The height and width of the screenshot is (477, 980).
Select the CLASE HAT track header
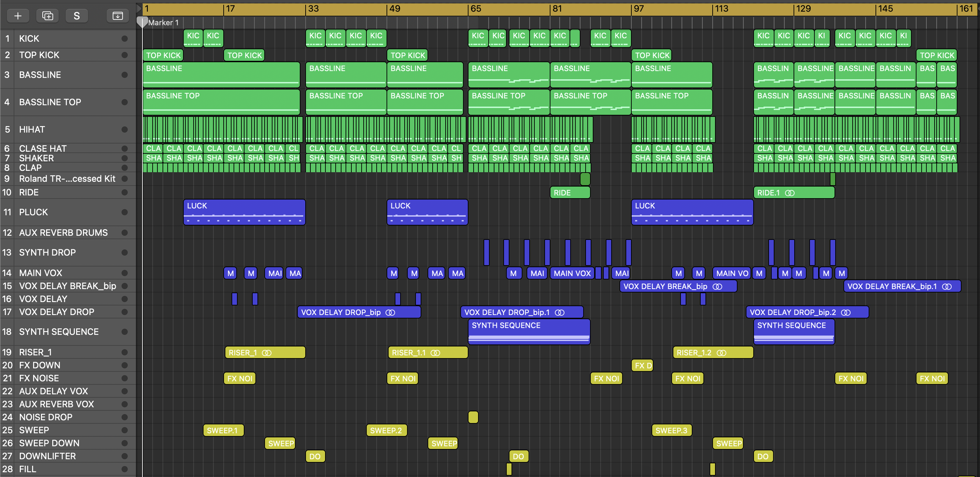(x=68, y=149)
